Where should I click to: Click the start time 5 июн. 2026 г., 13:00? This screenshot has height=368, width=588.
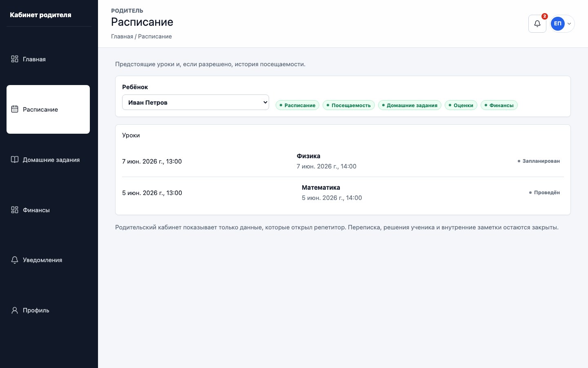point(152,193)
